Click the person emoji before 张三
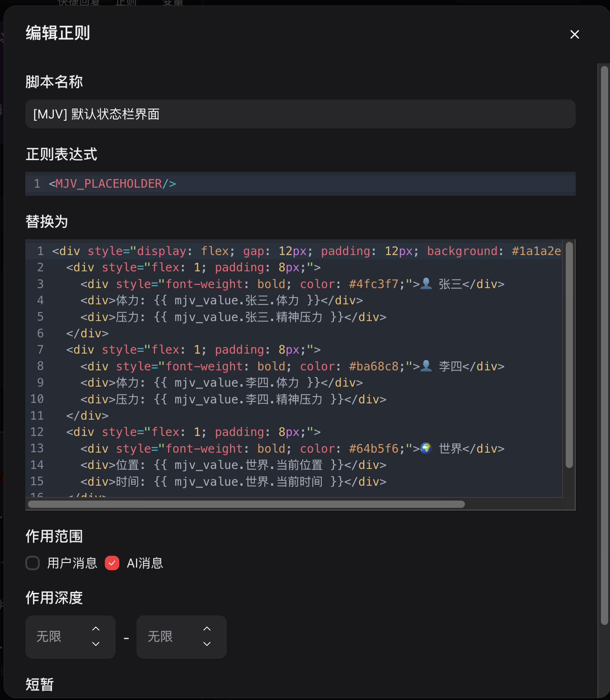610x700 pixels. (x=426, y=284)
